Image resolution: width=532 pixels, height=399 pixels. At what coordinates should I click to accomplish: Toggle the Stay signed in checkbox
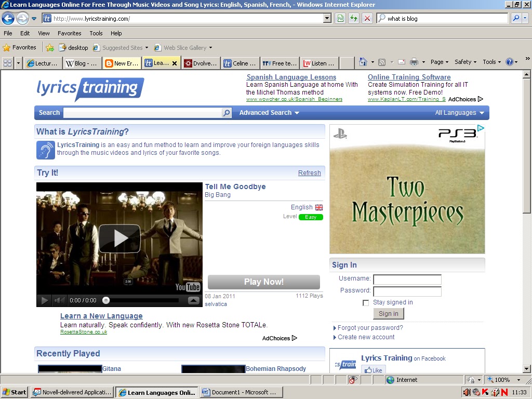(366, 303)
